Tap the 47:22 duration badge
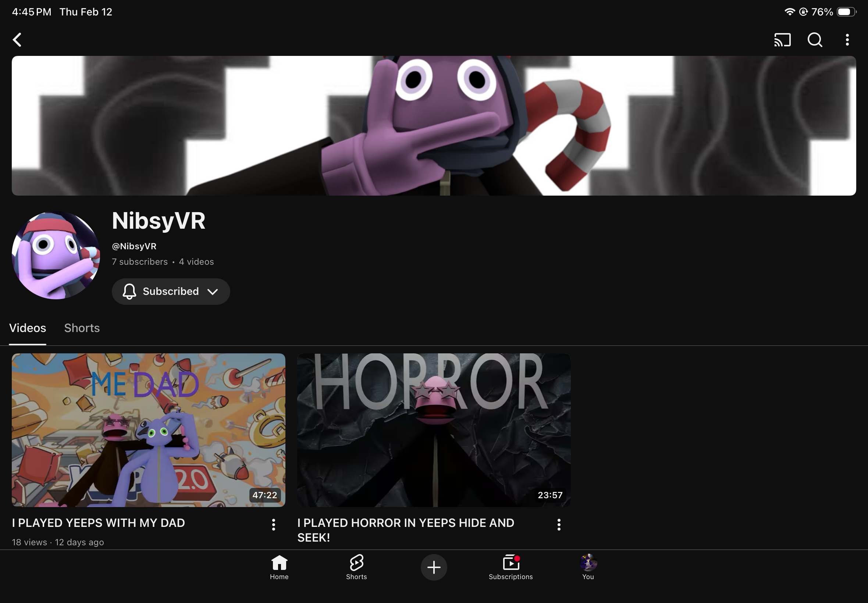The height and width of the screenshot is (603, 868). 265,495
